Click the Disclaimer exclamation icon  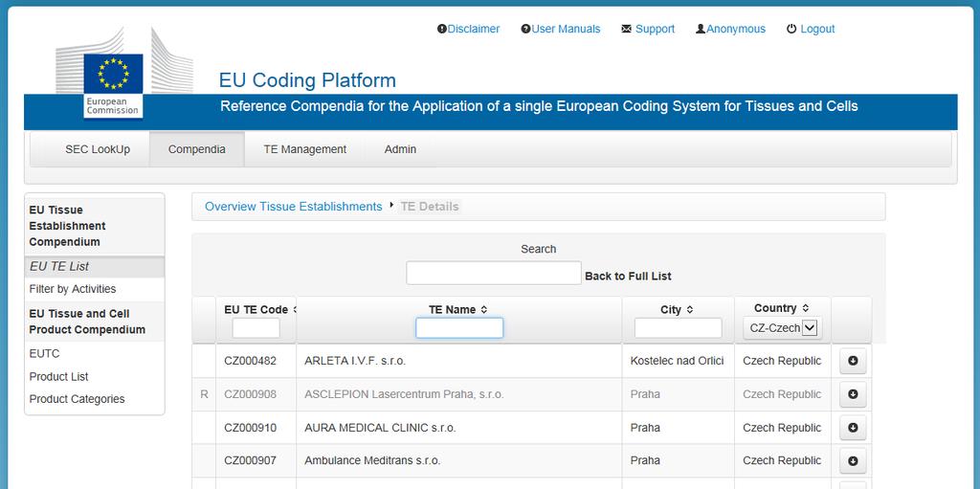442,29
